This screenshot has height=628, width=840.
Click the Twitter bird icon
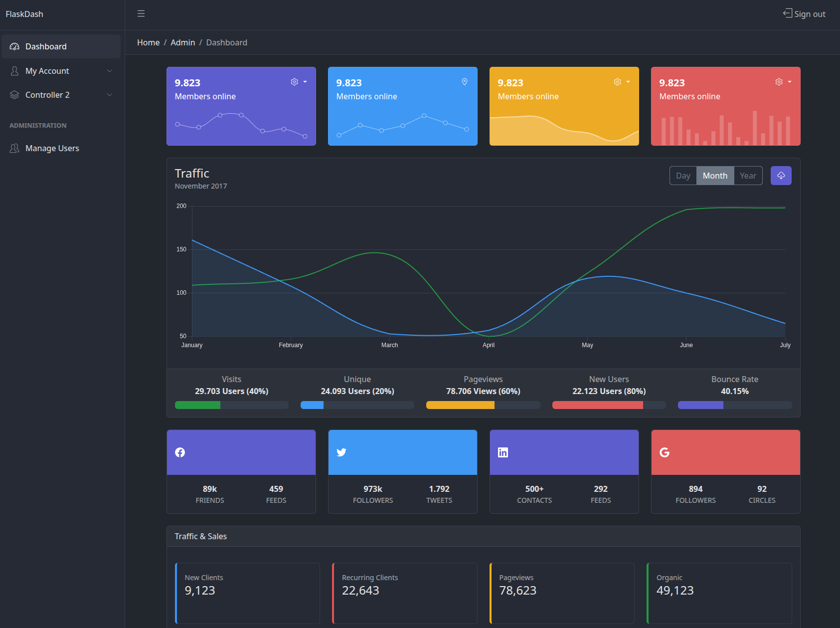341,452
